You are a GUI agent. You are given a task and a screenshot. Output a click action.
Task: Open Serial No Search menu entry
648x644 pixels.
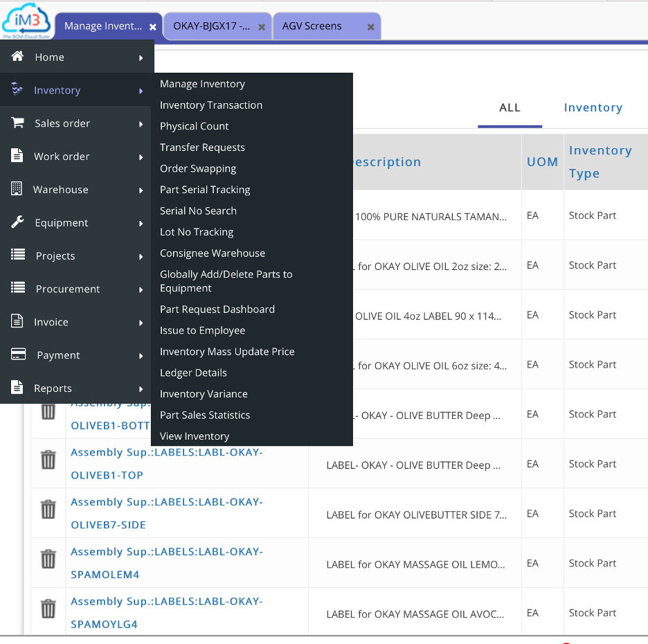pyautogui.click(x=199, y=211)
